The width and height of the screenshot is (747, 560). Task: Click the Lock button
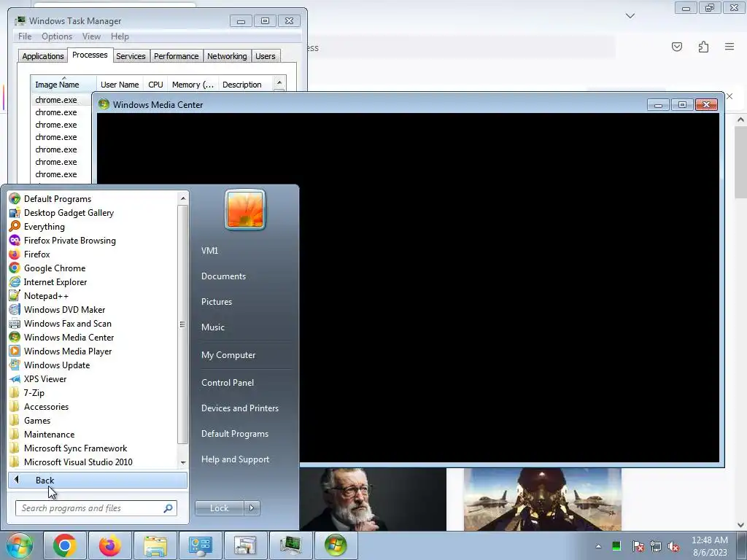click(x=219, y=508)
